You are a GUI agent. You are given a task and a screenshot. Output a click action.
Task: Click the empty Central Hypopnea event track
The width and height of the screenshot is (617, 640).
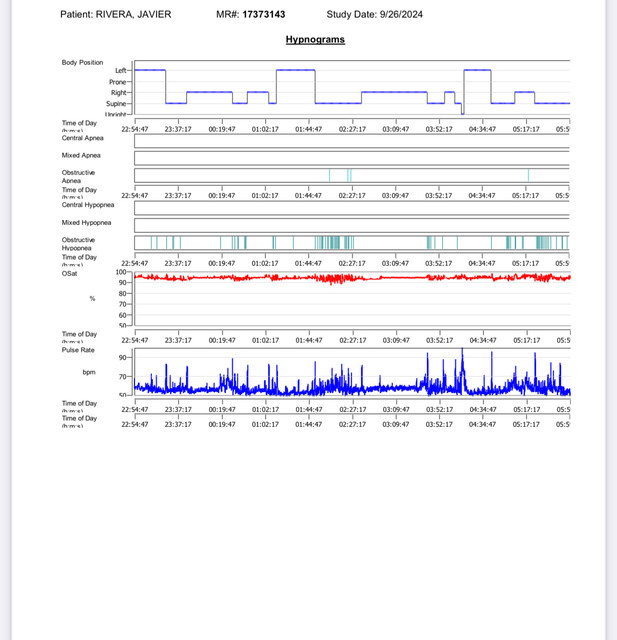pyautogui.click(x=352, y=208)
